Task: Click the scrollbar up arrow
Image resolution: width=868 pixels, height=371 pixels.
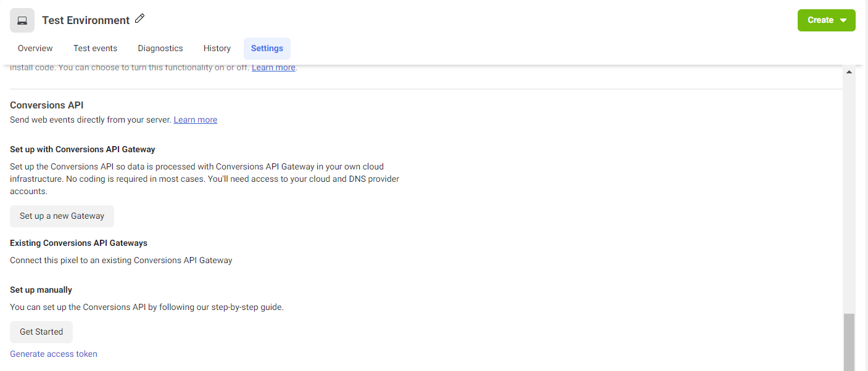Action: pos(849,72)
